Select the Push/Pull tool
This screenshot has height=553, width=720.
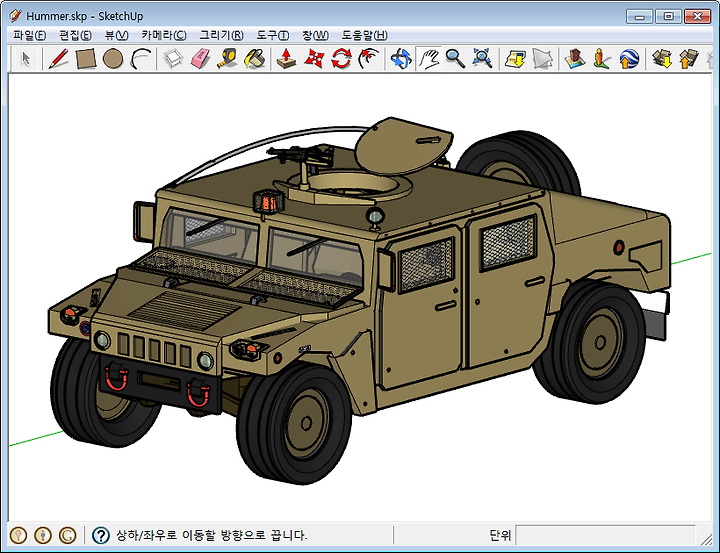coord(287,59)
